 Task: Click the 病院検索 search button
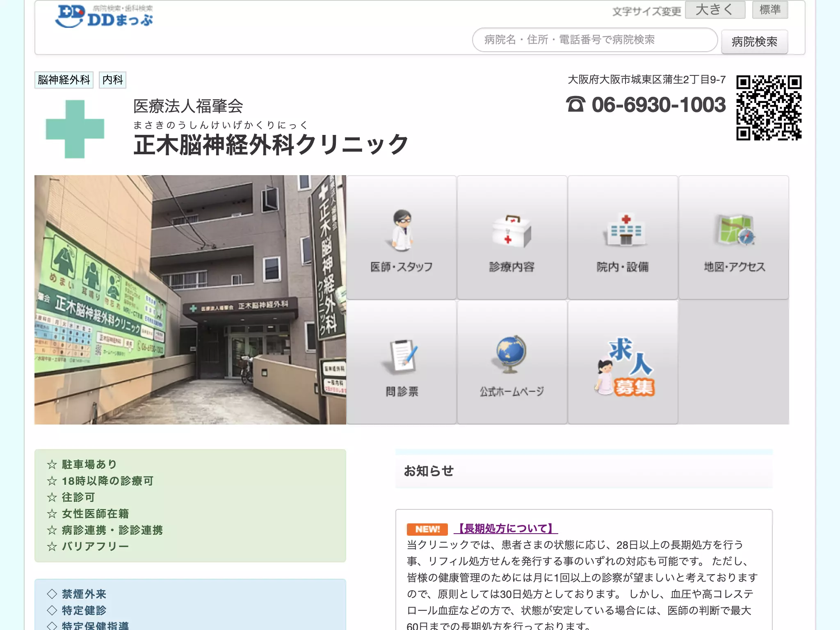[754, 41]
